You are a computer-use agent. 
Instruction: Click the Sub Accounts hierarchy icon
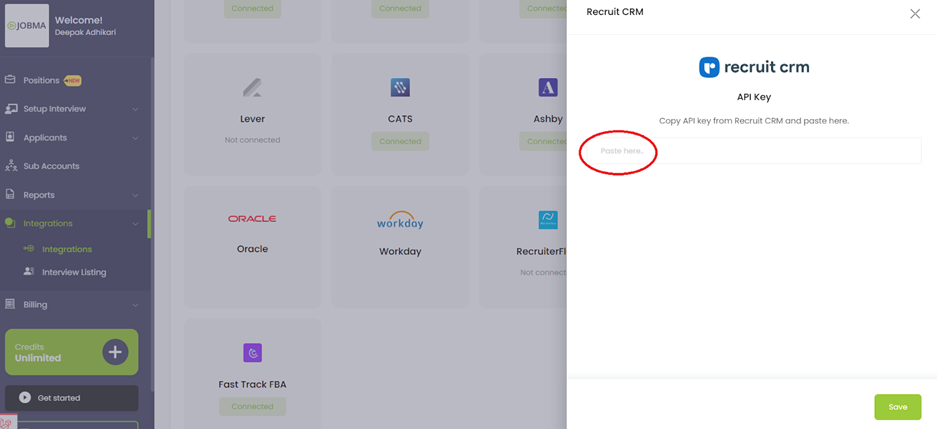coord(10,166)
